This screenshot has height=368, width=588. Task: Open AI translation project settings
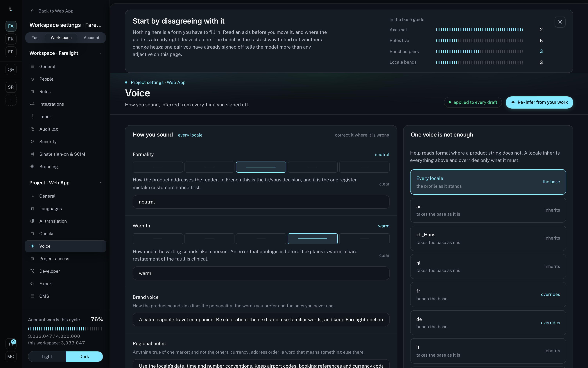65,221
